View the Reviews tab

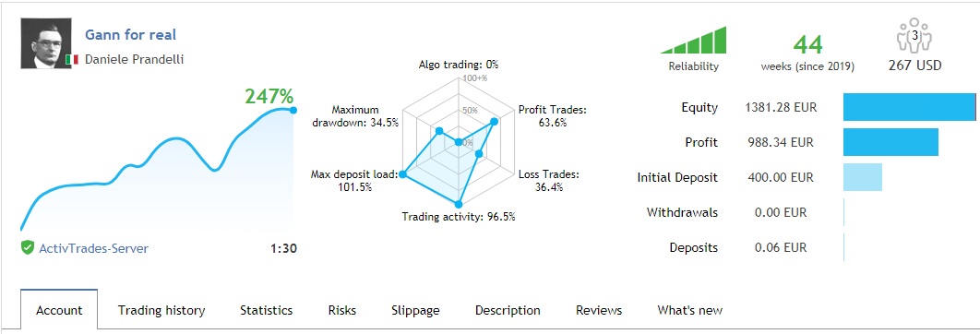(x=599, y=310)
